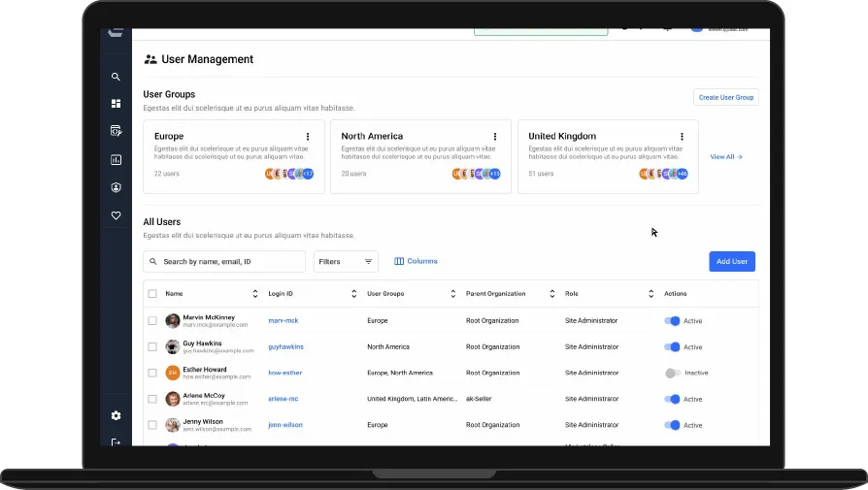This screenshot has height=490, width=868.
Task: Open the Columns chooser
Action: [416, 261]
